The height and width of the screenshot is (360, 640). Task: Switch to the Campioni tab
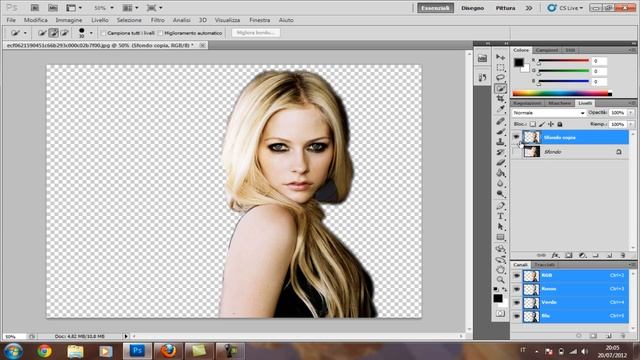[x=547, y=50]
